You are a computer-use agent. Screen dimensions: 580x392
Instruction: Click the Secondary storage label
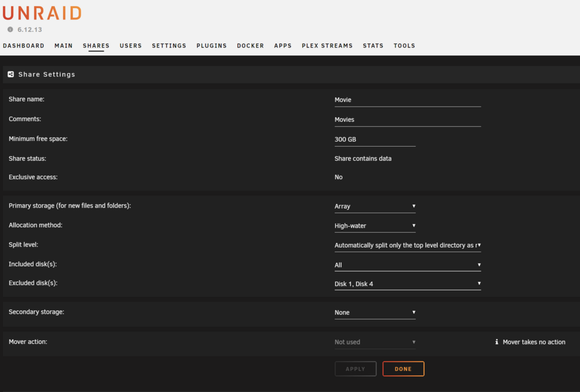point(36,312)
